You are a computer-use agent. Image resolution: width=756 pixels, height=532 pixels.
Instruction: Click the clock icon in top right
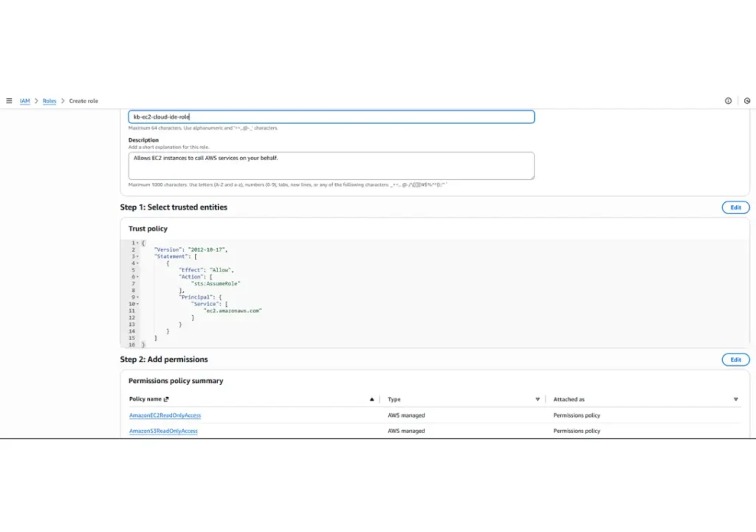click(x=746, y=101)
